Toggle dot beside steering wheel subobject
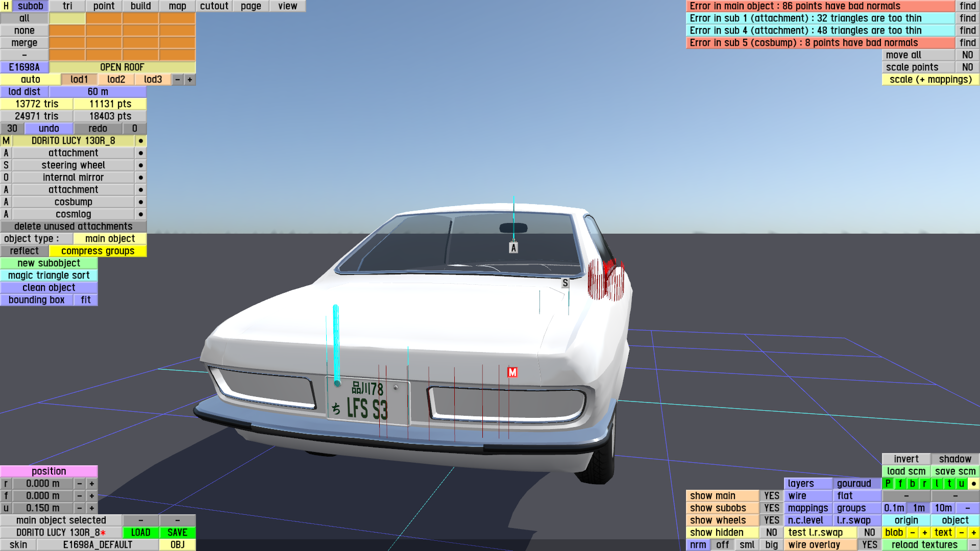 140,165
